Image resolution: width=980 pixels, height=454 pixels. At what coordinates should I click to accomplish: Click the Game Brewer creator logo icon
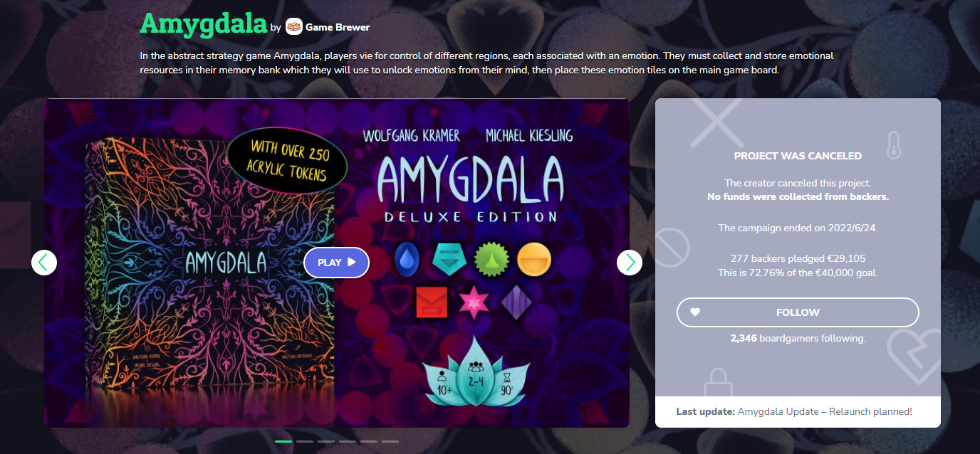pyautogui.click(x=294, y=27)
